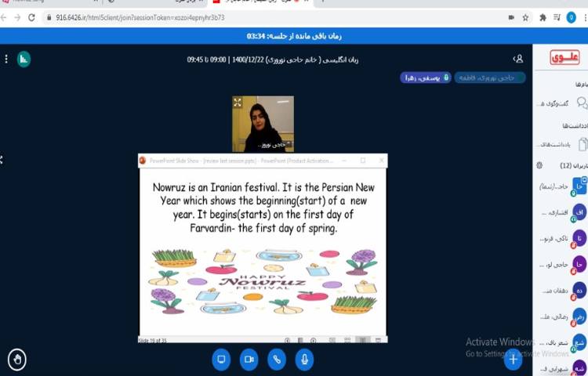Toggle the webcam sharing button
588x376 pixels.
[249, 359]
